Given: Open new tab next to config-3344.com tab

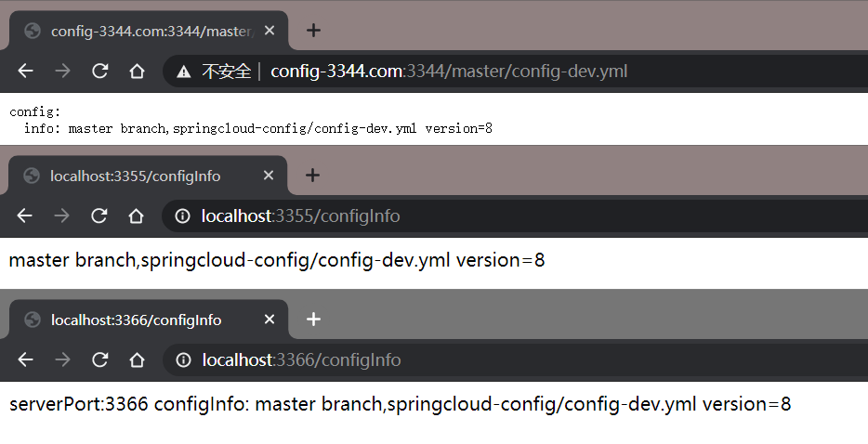Looking at the screenshot, I should [x=313, y=30].
